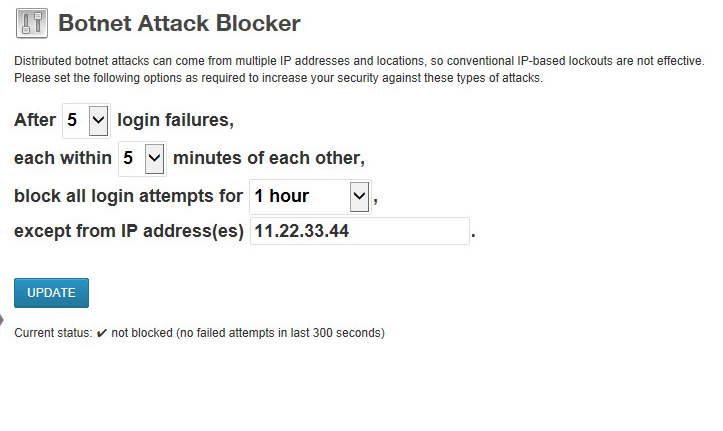The image size is (723, 431).
Task: Click the 'not blocked' status text
Action: click(142, 333)
